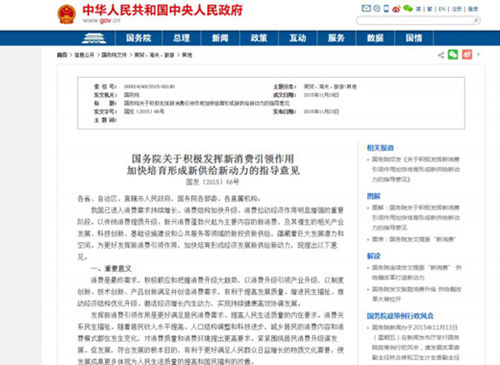The height and width of the screenshot is (365, 500).
Task: Switch language with the EN link
Action: coord(442,9)
